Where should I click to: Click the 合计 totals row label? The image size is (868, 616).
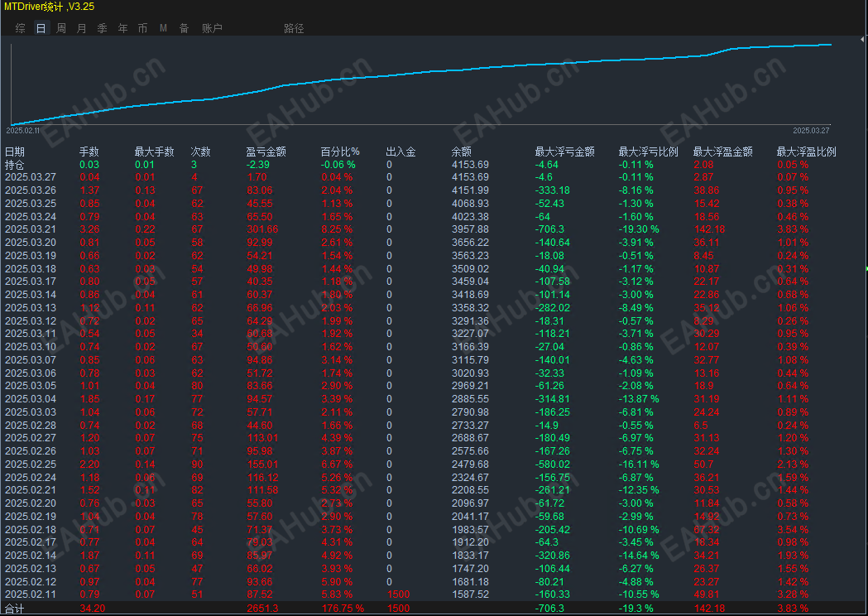click(x=14, y=609)
